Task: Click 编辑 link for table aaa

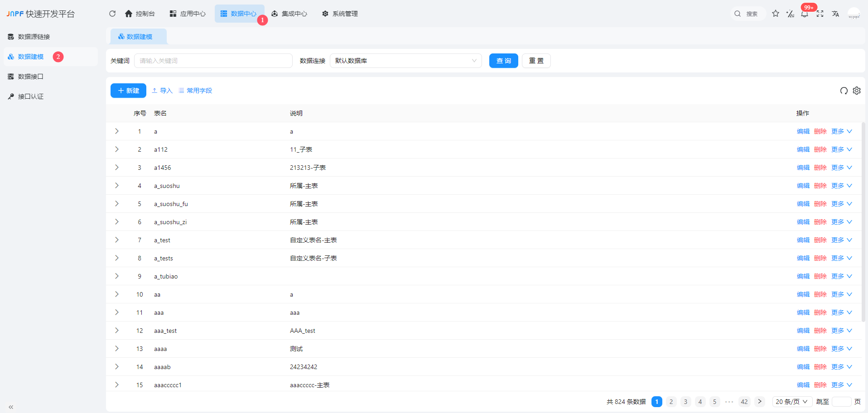Action: (x=803, y=312)
